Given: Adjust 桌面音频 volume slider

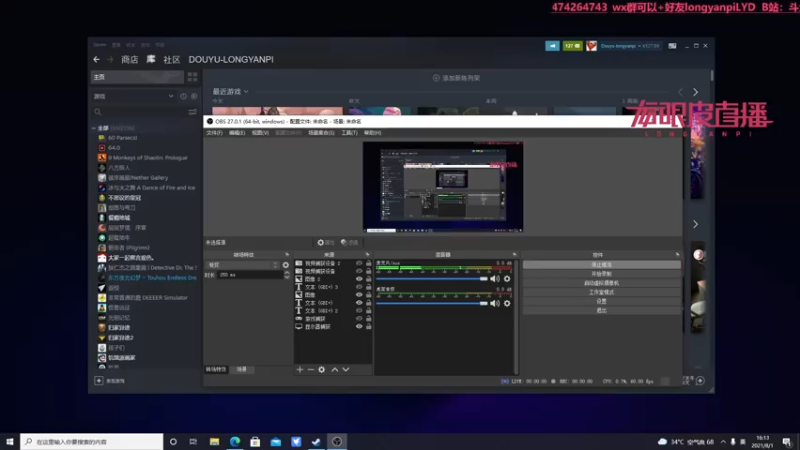Looking at the screenshot, I should [432, 303].
